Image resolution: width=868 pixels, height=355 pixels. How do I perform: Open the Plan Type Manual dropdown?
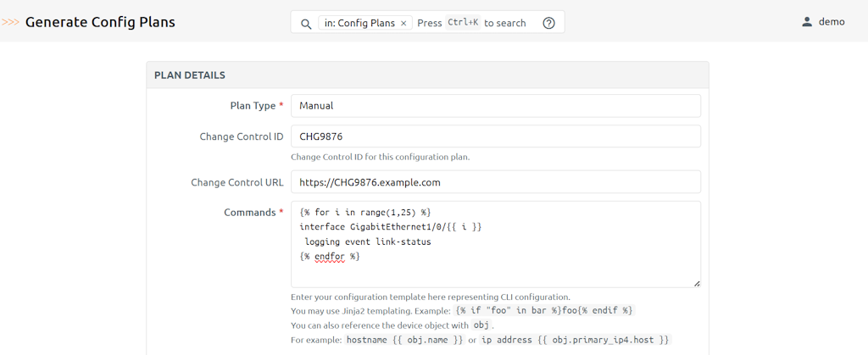point(495,106)
